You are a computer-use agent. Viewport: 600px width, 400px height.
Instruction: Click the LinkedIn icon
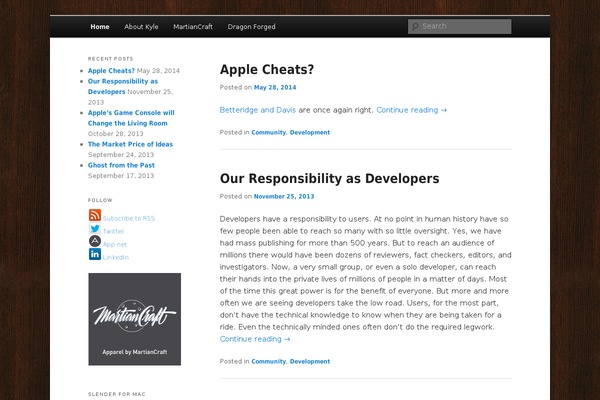pos(95,254)
